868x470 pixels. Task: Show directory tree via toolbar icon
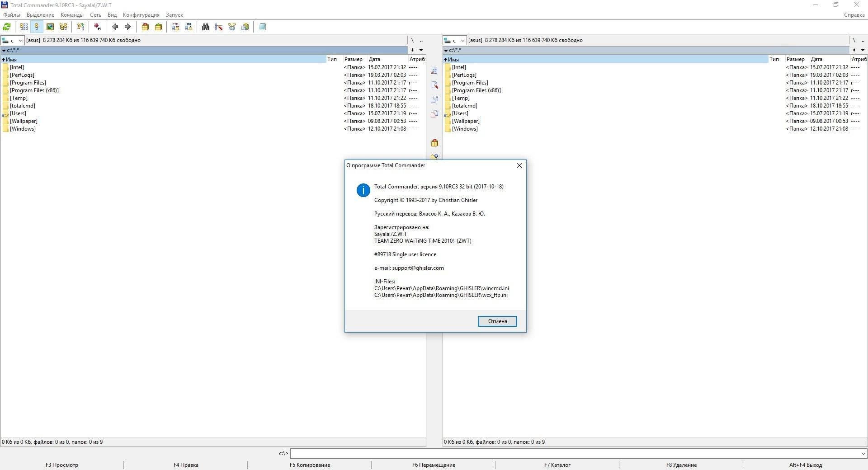pos(63,27)
